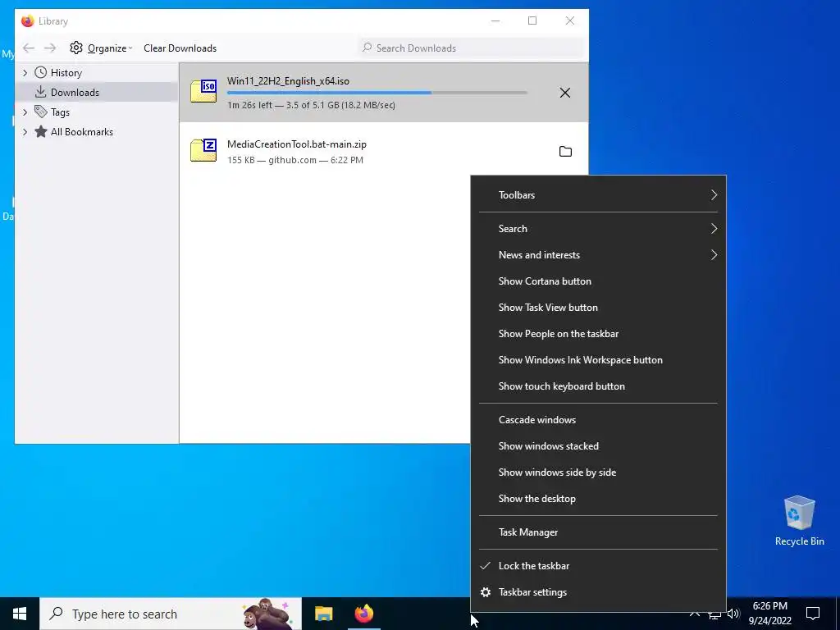Show MediaCreationTool zip in folder
The width and height of the screenshot is (840, 630).
pos(565,152)
